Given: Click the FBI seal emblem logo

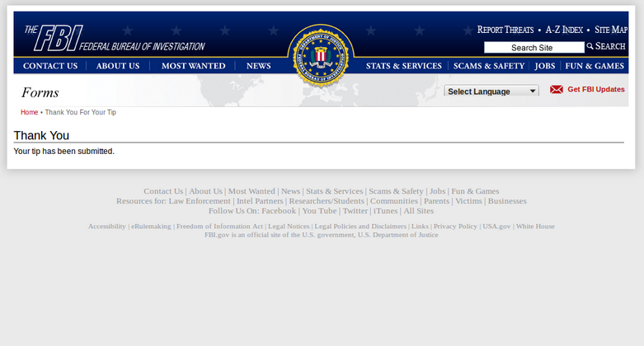Looking at the screenshot, I should [x=321, y=56].
